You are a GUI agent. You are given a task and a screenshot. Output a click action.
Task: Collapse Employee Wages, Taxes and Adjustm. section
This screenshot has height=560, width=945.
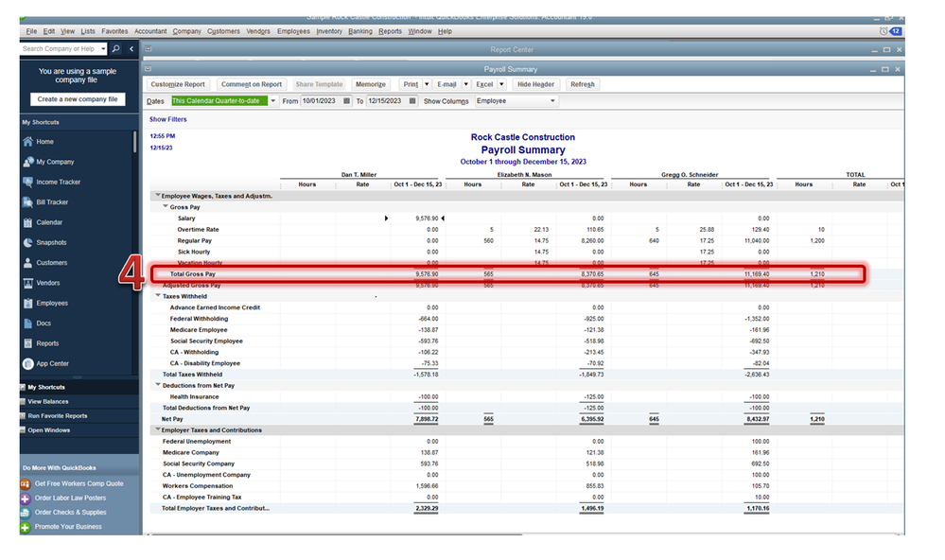pyautogui.click(x=158, y=195)
